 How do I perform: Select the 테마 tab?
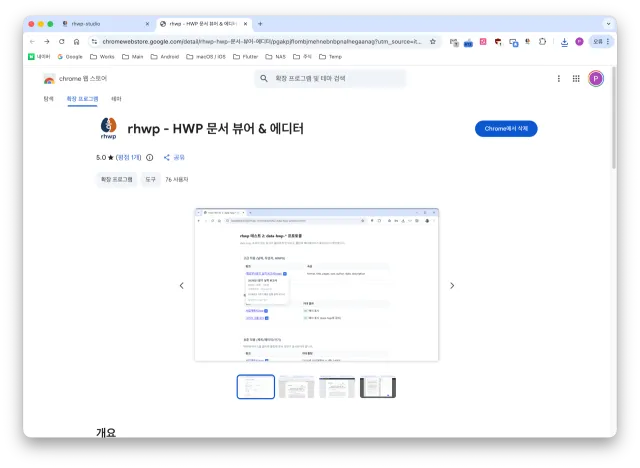(116, 99)
